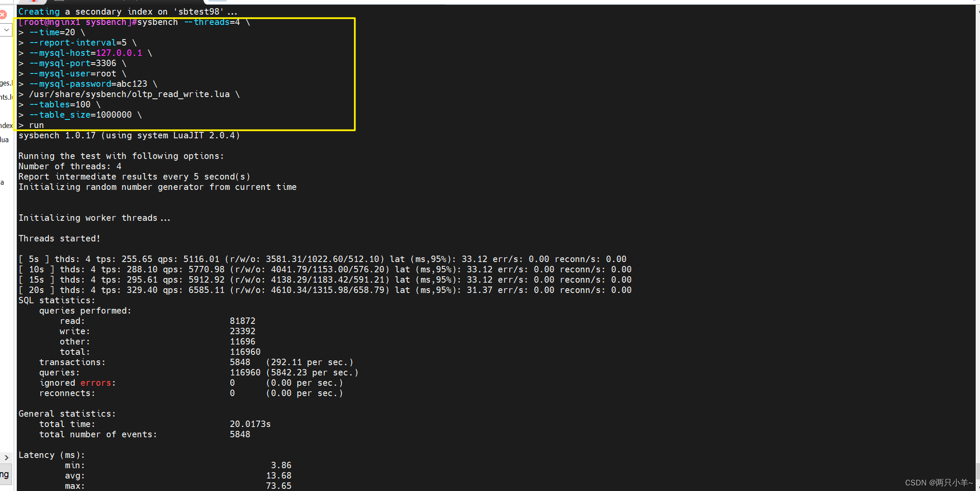Click the 'Creating a secondary index on sbtest98' line
Viewport: 980px width, 491px height.
[x=128, y=12]
